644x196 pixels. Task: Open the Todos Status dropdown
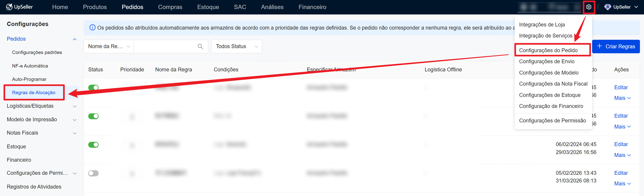click(x=236, y=47)
